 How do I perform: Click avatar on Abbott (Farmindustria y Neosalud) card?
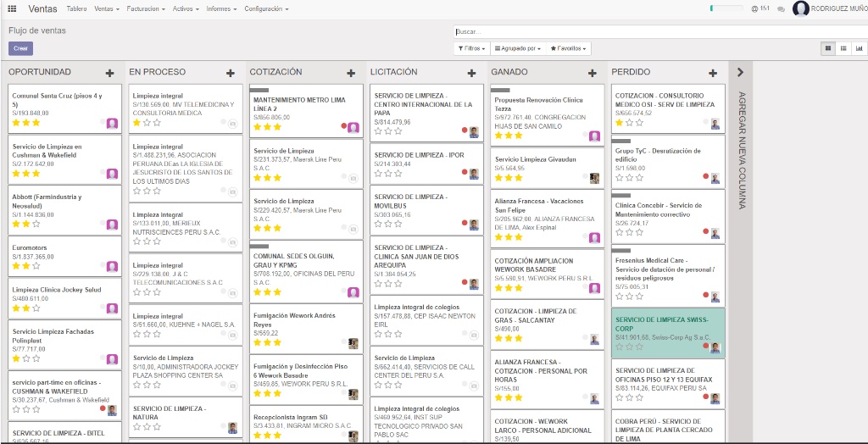click(113, 225)
